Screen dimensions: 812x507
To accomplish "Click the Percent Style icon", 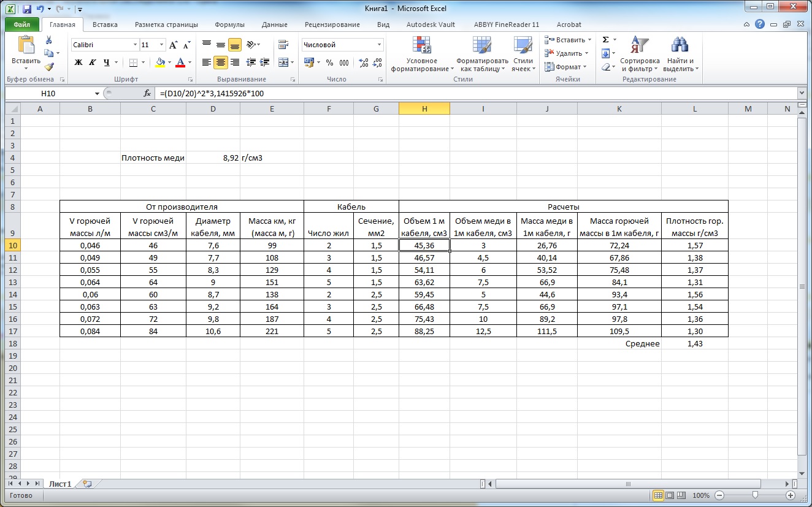I will [x=329, y=63].
